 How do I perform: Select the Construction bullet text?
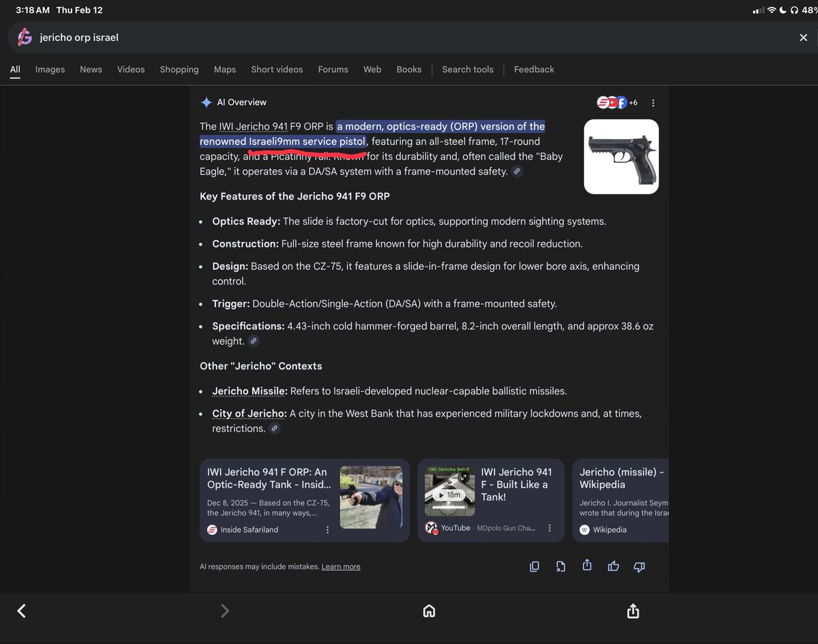397,244
